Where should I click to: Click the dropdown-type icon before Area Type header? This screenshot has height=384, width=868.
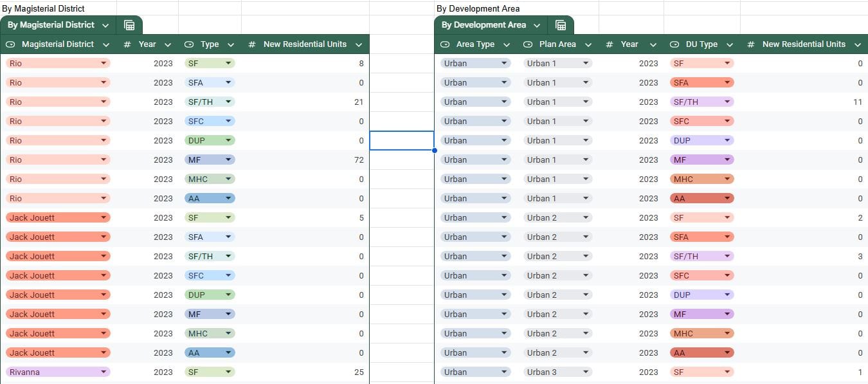pyautogui.click(x=445, y=44)
